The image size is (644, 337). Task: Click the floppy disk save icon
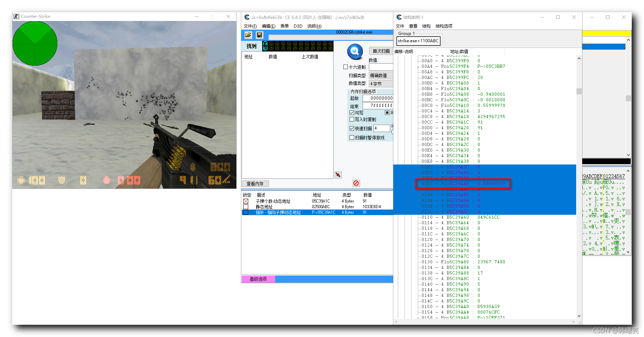[x=259, y=35]
